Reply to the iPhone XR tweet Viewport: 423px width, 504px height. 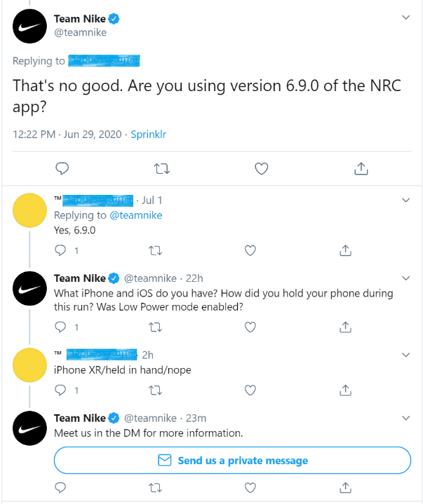pyautogui.click(x=60, y=390)
